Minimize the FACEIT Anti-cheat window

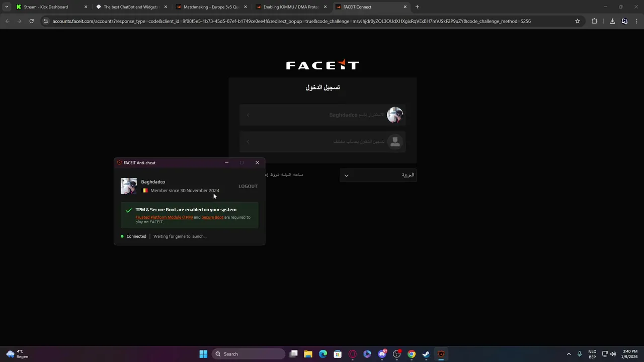tap(226, 163)
